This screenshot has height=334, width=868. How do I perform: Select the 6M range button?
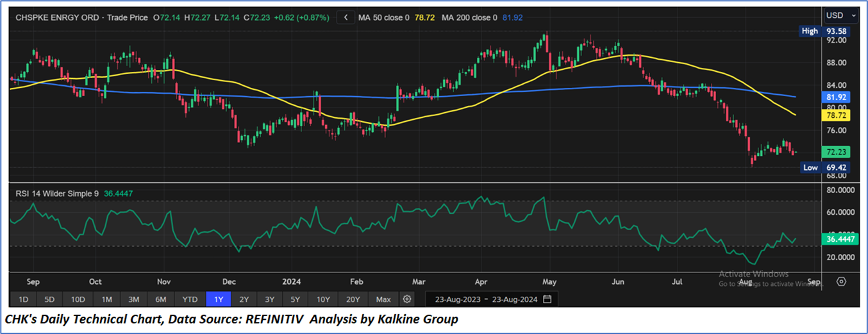pyautogui.click(x=161, y=299)
